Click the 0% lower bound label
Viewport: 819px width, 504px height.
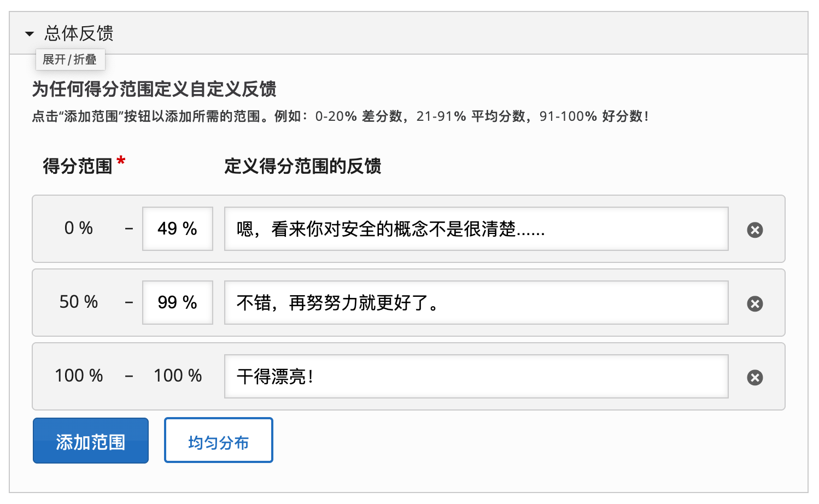click(78, 228)
